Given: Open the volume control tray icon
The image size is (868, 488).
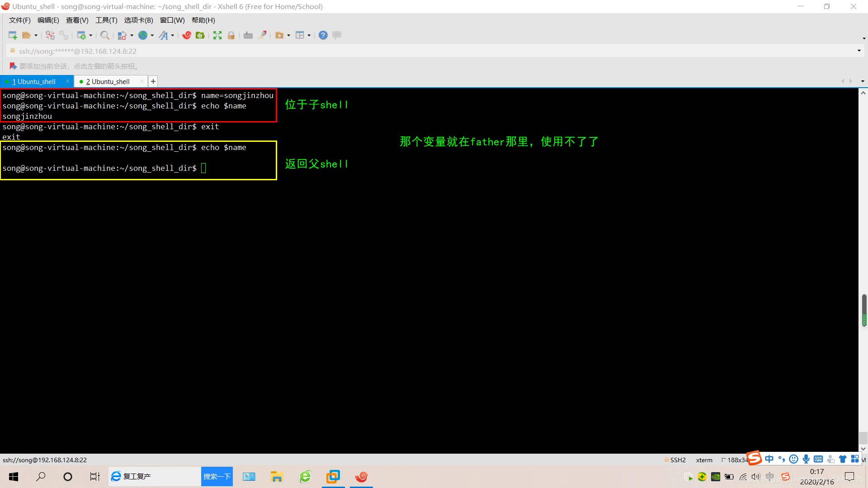Looking at the screenshot, I should click(756, 477).
